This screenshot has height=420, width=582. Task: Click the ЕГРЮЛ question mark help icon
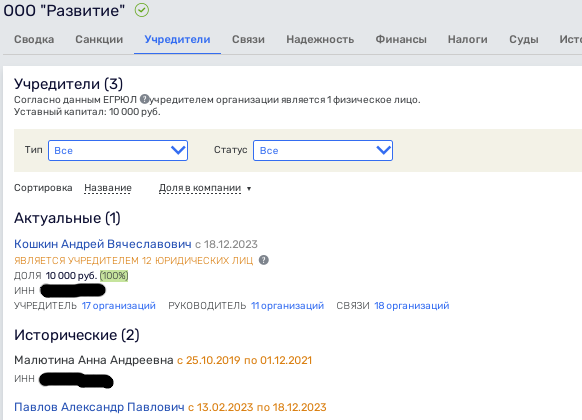(x=144, y=99)
